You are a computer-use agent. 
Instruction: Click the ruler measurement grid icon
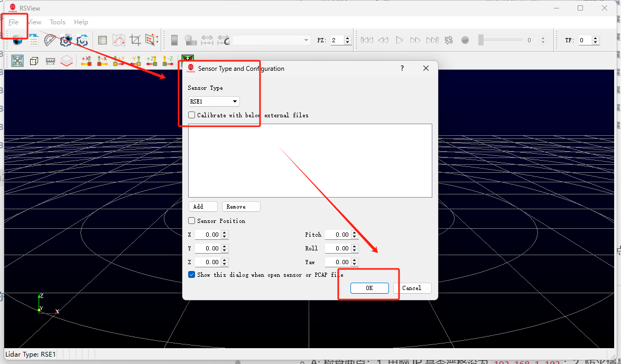50,61
